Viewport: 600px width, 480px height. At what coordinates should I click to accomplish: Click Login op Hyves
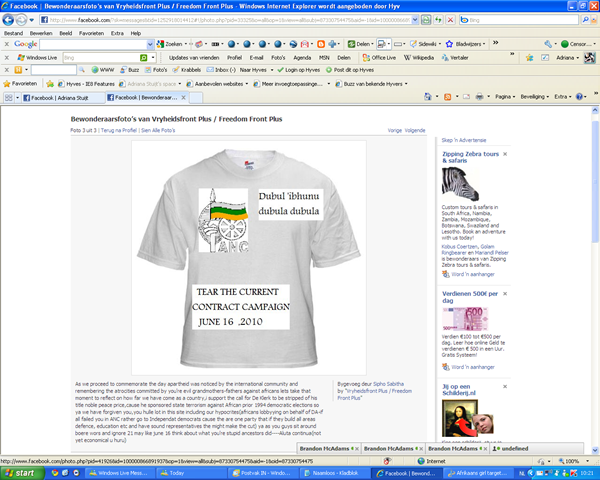pos(298,70)
